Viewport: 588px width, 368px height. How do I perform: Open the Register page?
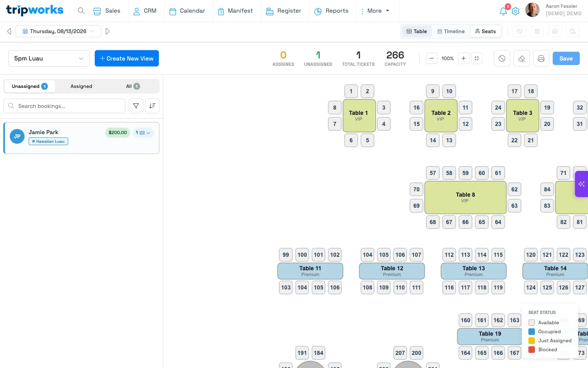click(x=283, y=11)
